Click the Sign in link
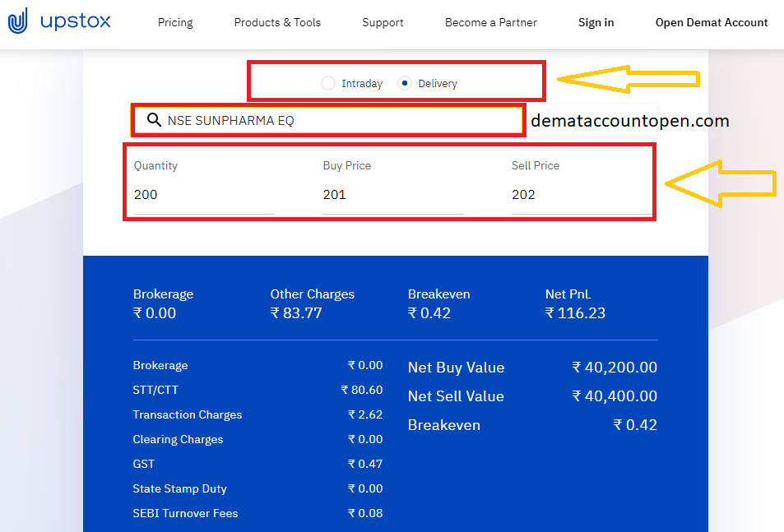This screenshot has height=532, width=784. pos(596,22)
